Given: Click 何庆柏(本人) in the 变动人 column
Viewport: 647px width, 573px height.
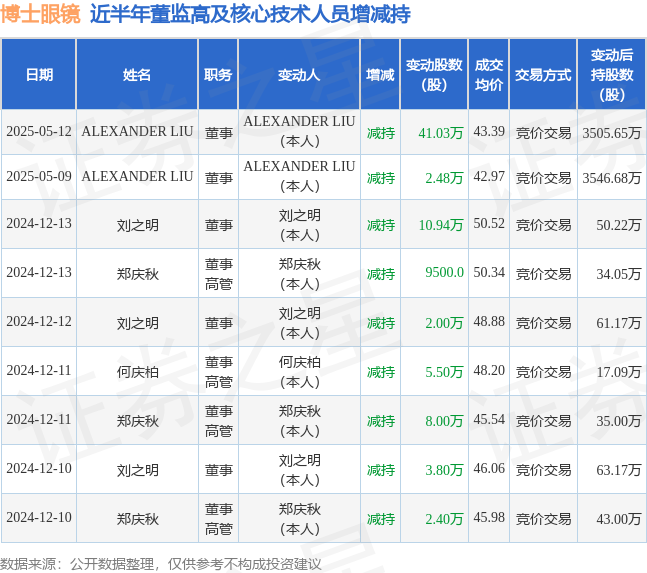Looking at the screenshot, I should pyautogui.click(x=300, y=372).
